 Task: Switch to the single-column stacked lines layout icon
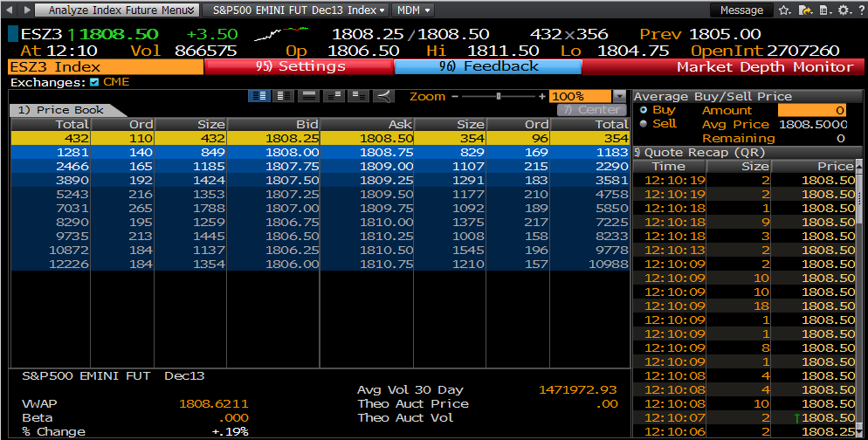pyautogui.click(x=308, y=96)
